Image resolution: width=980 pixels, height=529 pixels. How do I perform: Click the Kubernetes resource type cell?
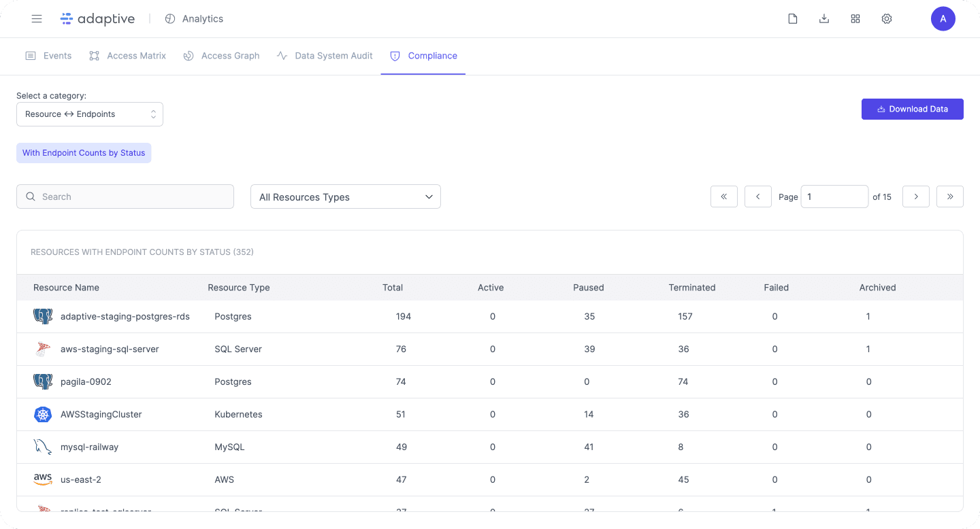tap(238, 414)
